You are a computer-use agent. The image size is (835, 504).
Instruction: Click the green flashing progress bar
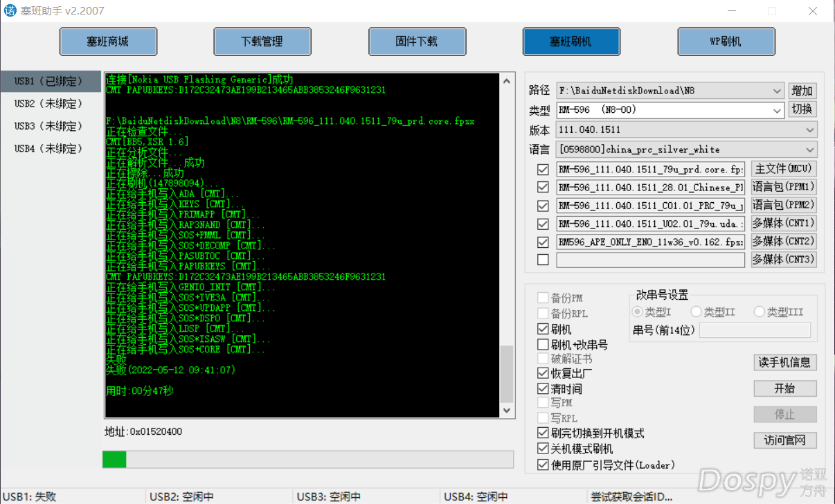coord(308,460)
